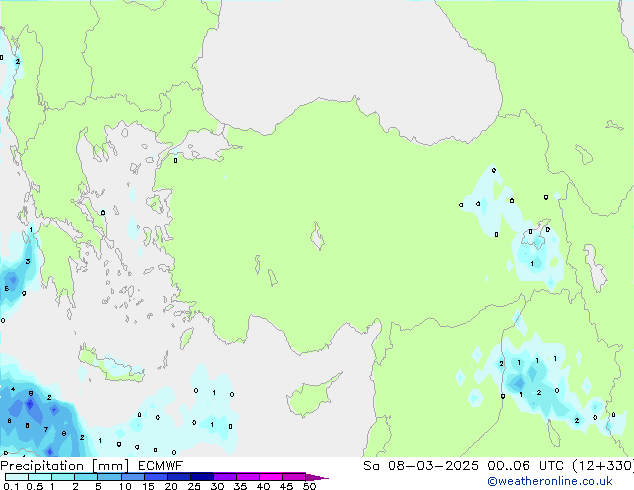Click the 'Precipitation [mm]' title text
The height and width of the screenshot is (490, 634).
[65, 466]
